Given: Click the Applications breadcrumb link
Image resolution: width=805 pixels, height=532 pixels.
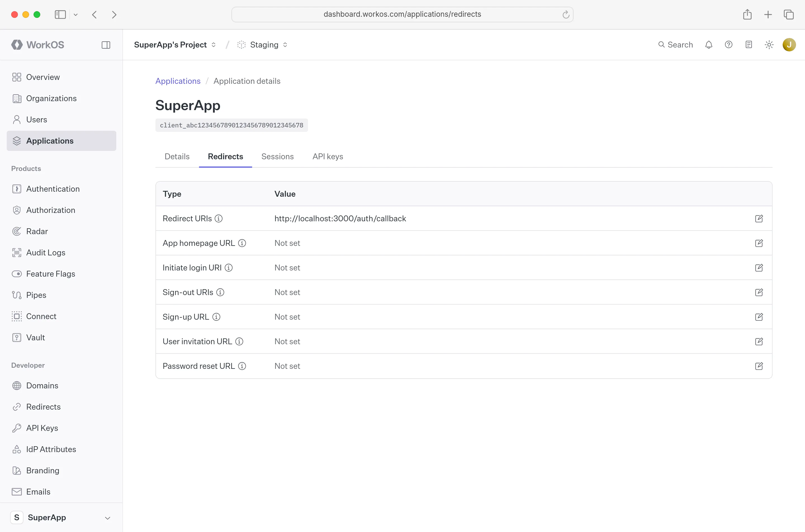Looking at the screenshot, I should [178, 81].
